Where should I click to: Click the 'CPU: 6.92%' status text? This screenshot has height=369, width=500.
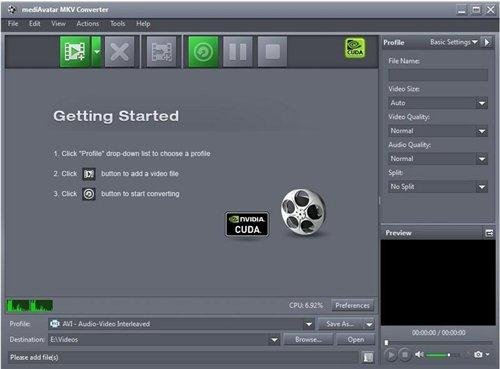(x=306, y=305)
